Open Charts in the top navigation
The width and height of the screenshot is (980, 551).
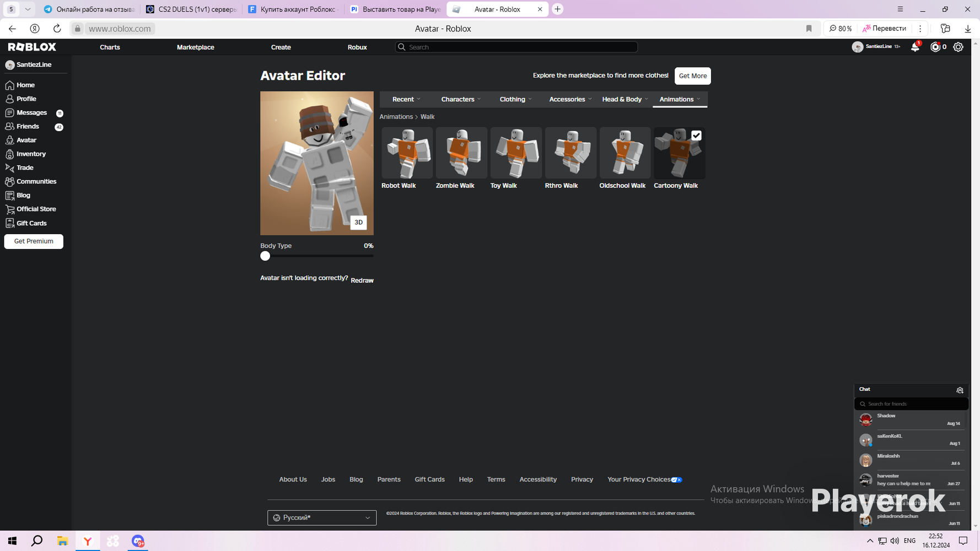coord(110,47)
